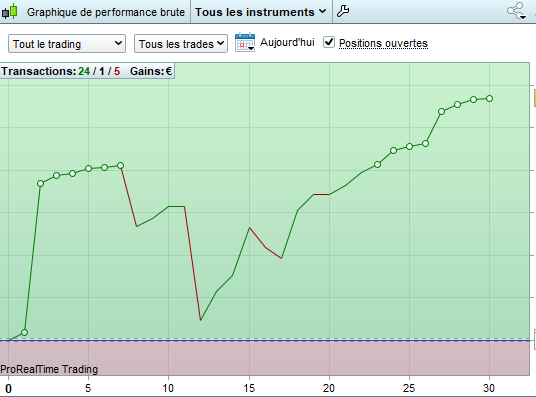Screen dimensions: 536x397
Task: Click the Graphique de performance brute title
Action: click(x=106, y=12)
